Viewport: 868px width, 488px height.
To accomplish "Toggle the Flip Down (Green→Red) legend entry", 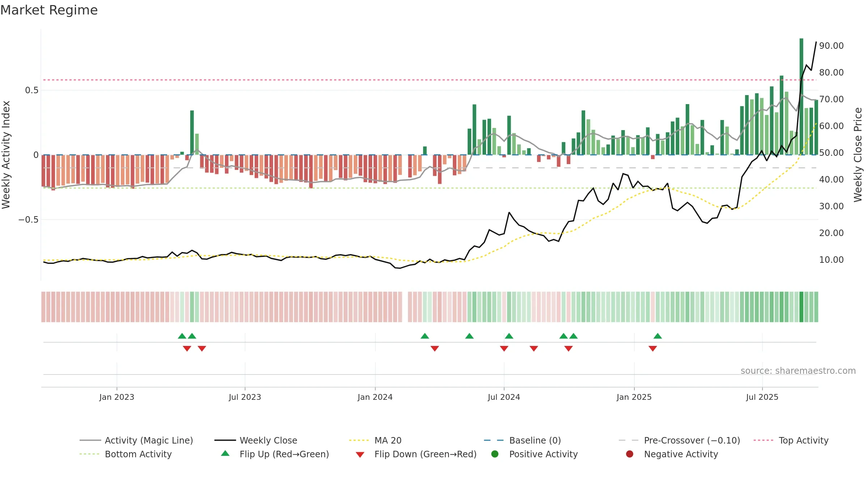I will point(416,454).
